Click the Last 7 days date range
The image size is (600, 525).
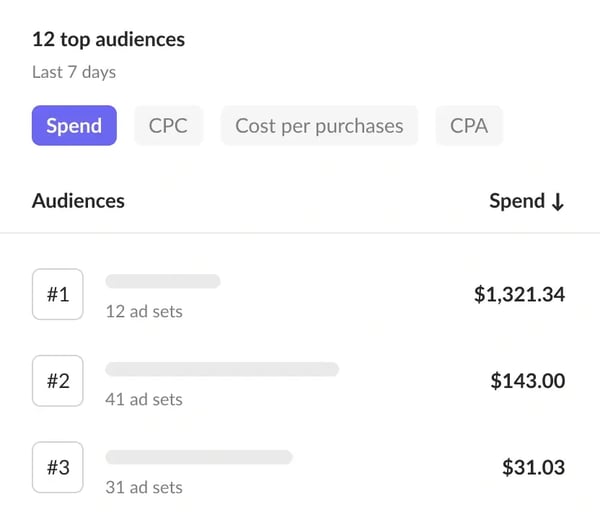(x=74, y=72)
